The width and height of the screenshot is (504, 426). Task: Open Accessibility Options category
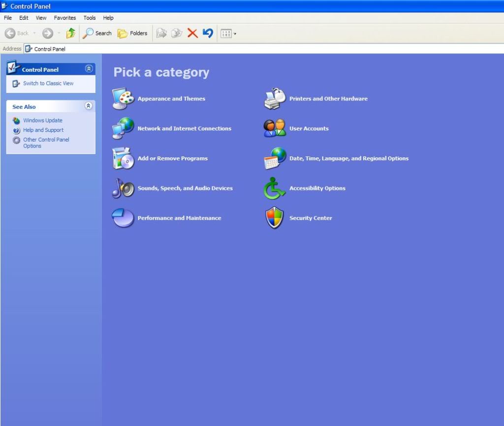[317, 188]
